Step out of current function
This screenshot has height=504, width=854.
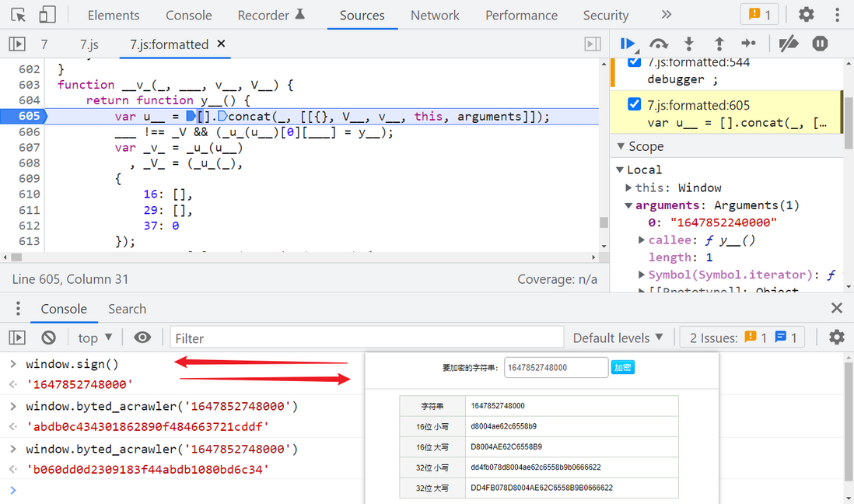click(x=719, y=44)
